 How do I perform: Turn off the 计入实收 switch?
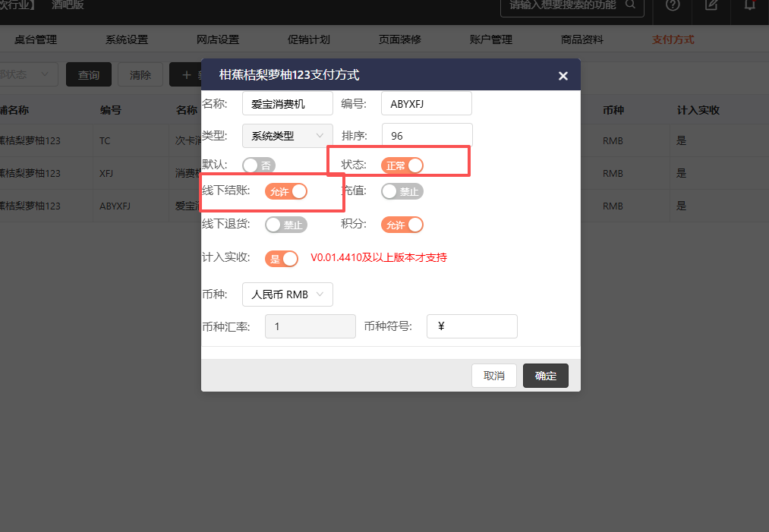[281, 258]
